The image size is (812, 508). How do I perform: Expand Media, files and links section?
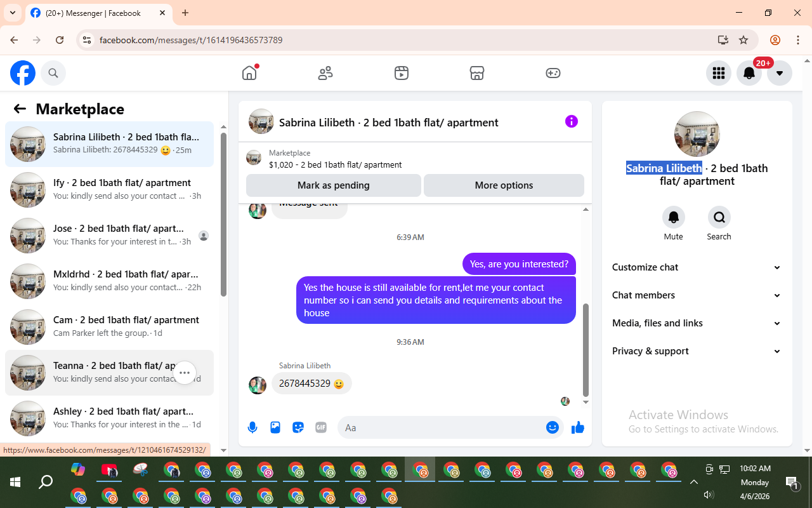(696, 323)
